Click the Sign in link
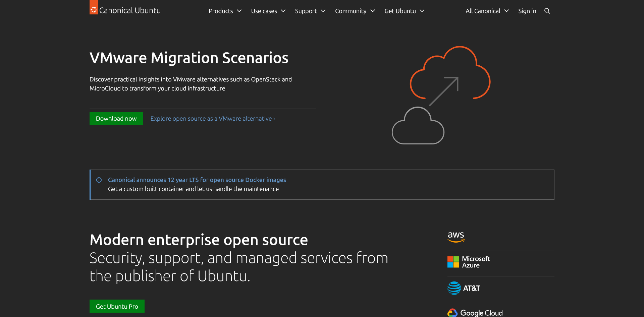The height and width of the screenshot is (317, 644). pyautogui.click(x=527, y=11)
